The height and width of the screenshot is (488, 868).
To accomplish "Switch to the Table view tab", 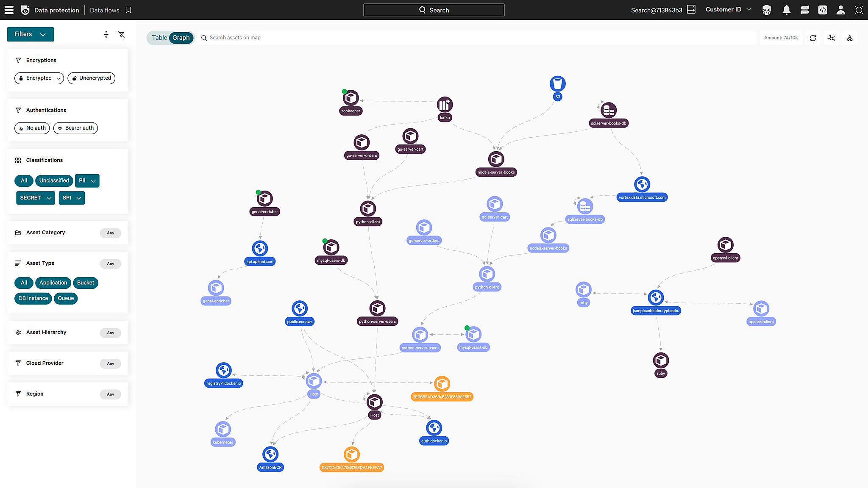I will (x=159, y=38).
